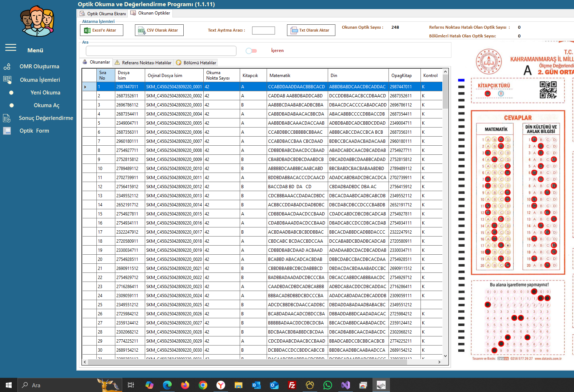Image resolution: width=574 pixels, height=392 pixels.
Task: Click CSV Olarak Aktar button
Action: click(x=159, y=30)
